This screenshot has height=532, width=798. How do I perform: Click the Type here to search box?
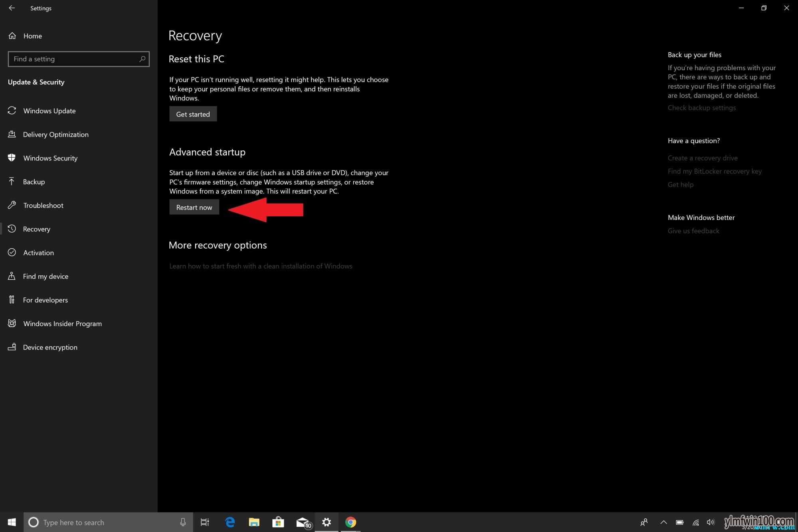108,522
